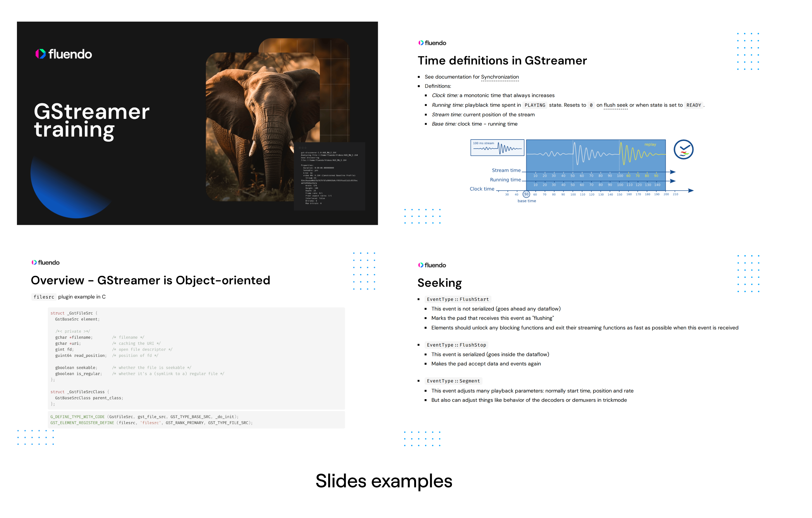
Task: Click the "Seeking" slide heading
Action: point(439,283)
